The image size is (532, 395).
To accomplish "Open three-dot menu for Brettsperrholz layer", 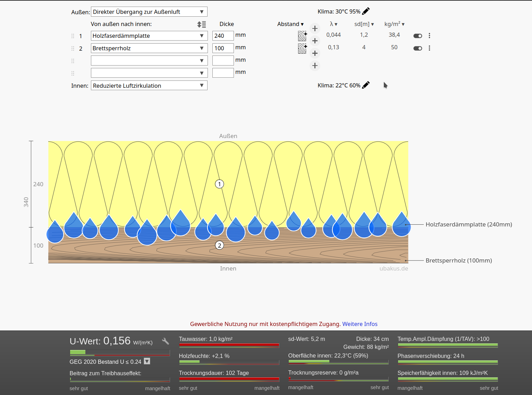I will pyautogui.click(x=429, y=48).
